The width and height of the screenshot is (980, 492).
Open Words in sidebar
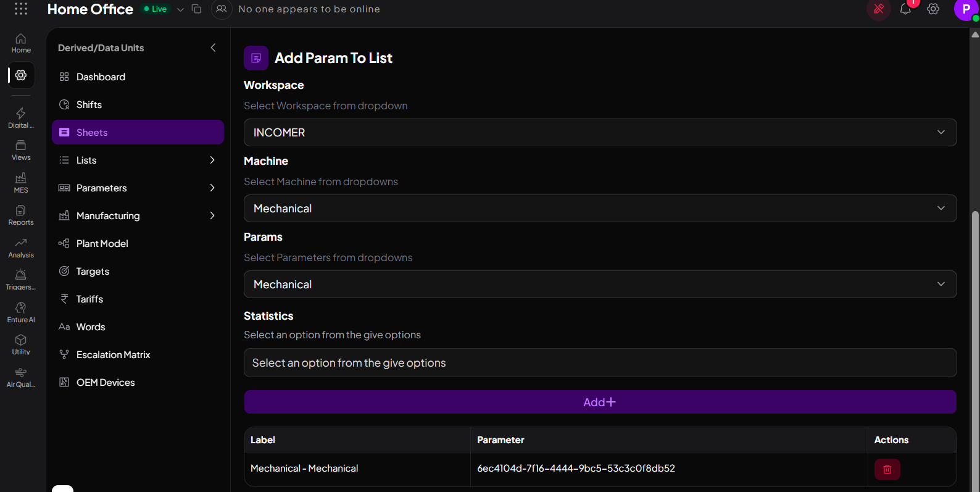point(138,327)
